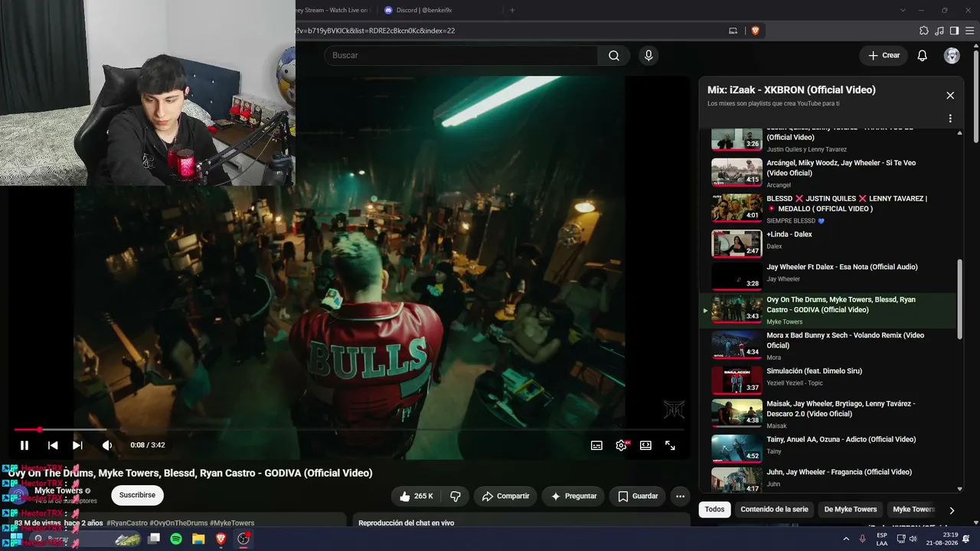980x551 pixels.
Task: Dislike the GODIVA video
Action: (x=456, y=496)
